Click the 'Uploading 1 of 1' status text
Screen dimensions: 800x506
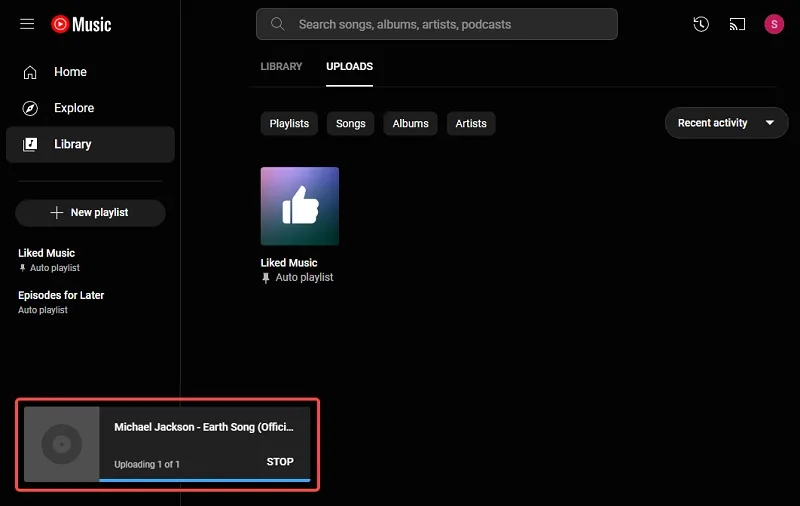(146, 464)
